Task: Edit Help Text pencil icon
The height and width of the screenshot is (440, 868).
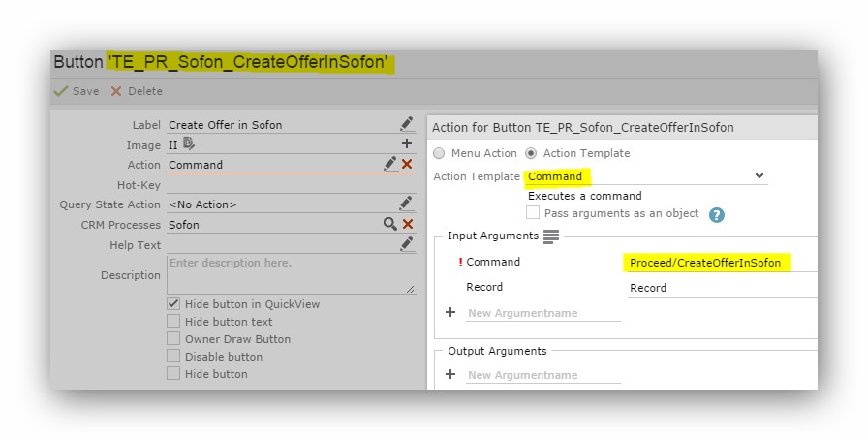Action: [x=406, y=244]
